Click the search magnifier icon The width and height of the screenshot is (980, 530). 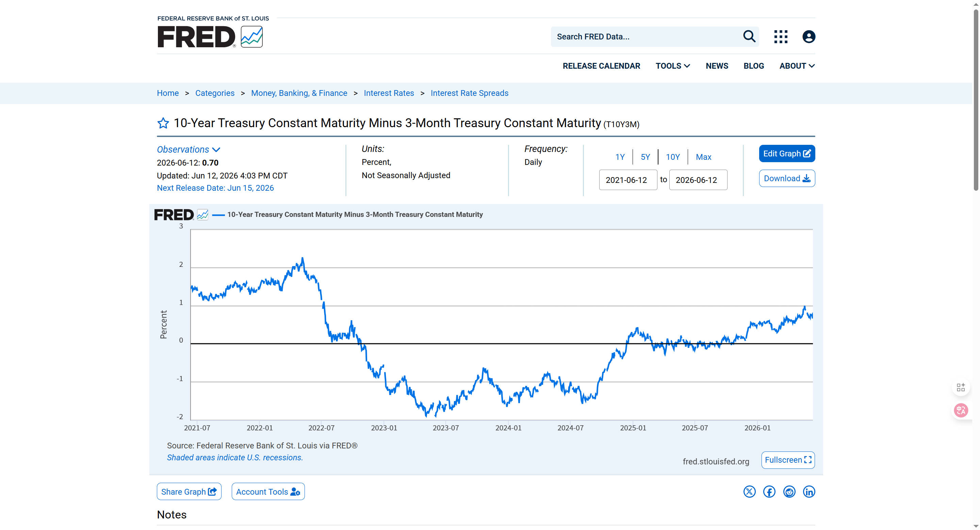(x=749, y=36)
